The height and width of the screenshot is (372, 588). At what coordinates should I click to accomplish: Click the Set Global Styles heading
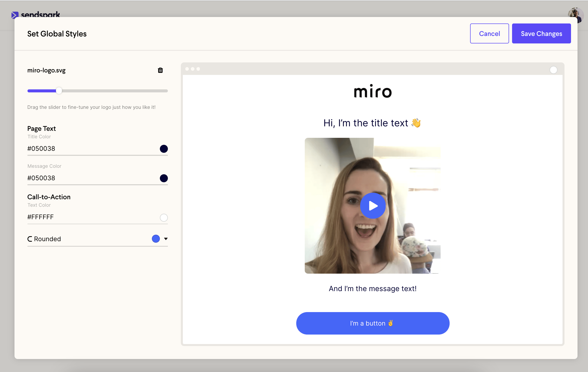tap(57, 34)
